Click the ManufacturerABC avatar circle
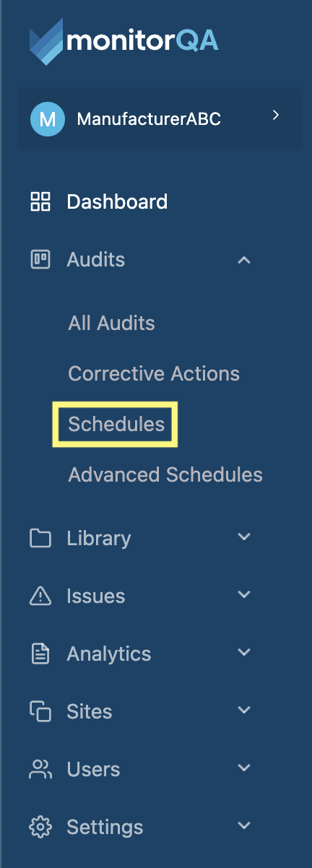Image resolution: width=312 pixels, height=868 pixels. 47,119
